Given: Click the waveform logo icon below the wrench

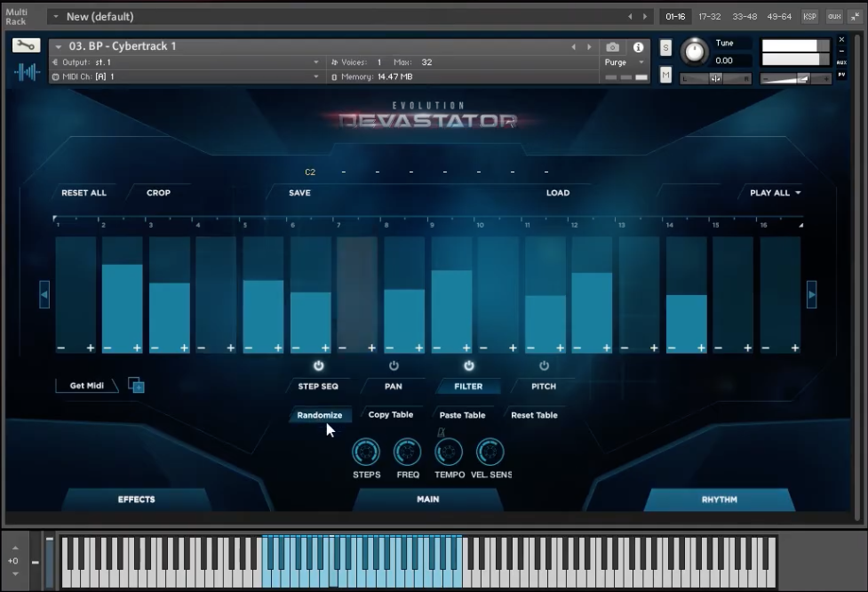Looking at the screenshot, I should pyautogui.click(x=27, y=71).
